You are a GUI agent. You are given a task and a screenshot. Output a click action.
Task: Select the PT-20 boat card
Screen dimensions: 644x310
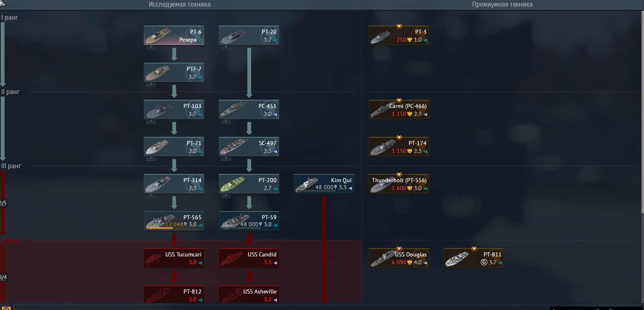coord(249,35)
